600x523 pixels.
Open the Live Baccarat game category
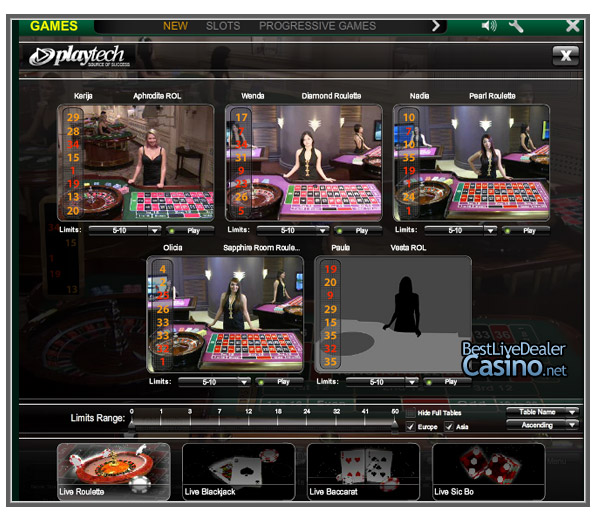click(363, 471)
